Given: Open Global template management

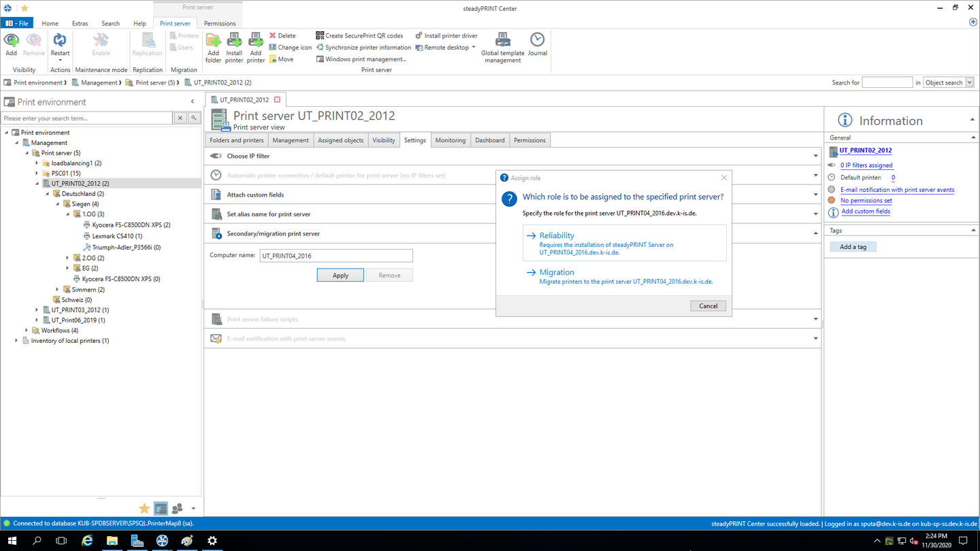Looking at the screenshot, I should pyautogui.click(x=503, y=47).
